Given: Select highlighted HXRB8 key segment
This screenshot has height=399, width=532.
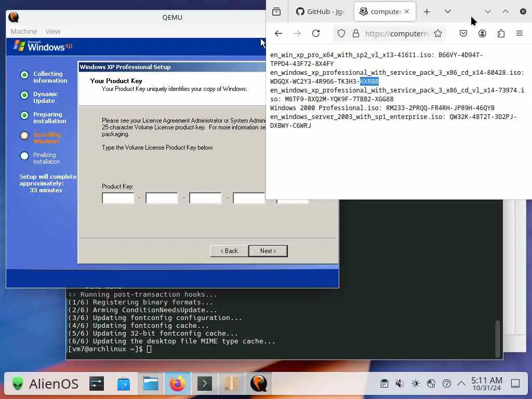Looking at the screenshot, I should pos(369,82).
